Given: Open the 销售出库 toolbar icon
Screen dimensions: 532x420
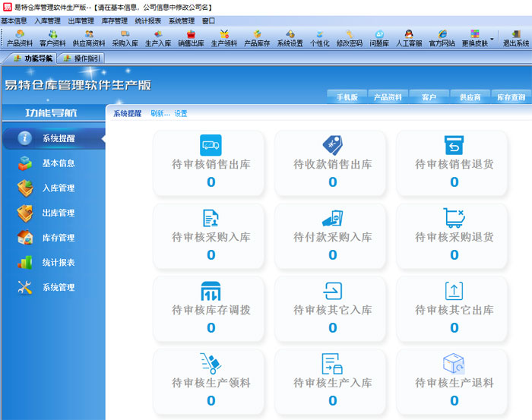Looking at the screenshot, I should point(191,39).
